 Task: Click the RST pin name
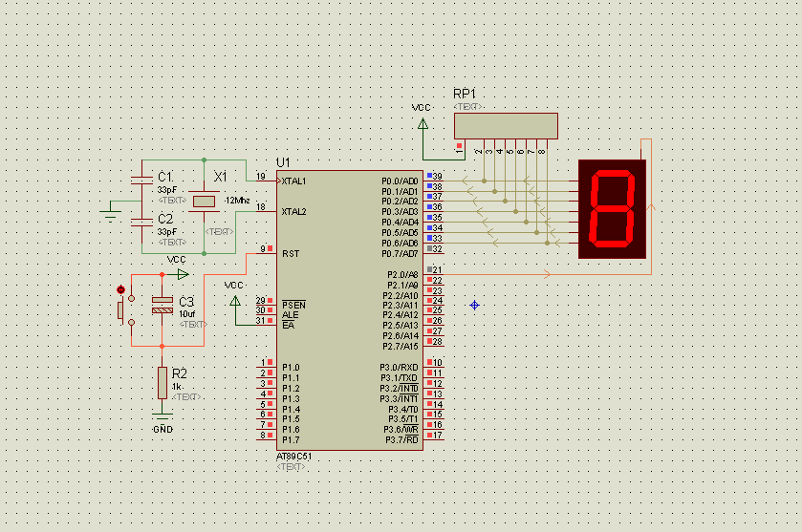pyautogui.click(x=291, y=253)
